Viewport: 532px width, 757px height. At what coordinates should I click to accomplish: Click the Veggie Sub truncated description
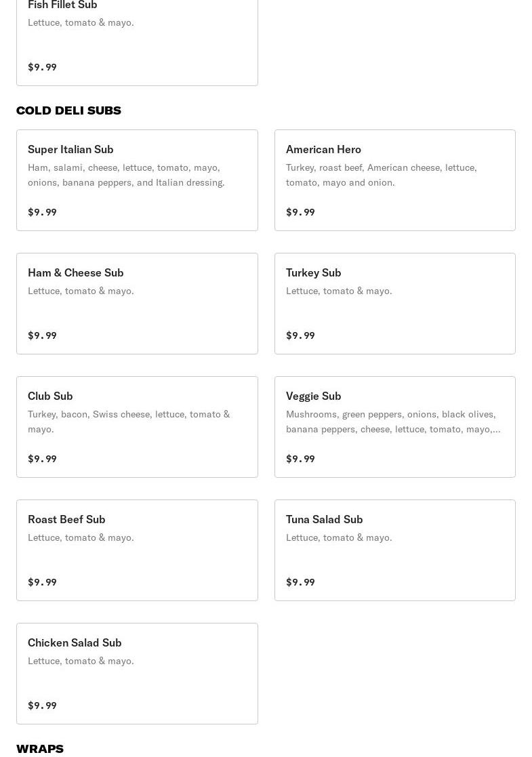click(x=393, y=422)
